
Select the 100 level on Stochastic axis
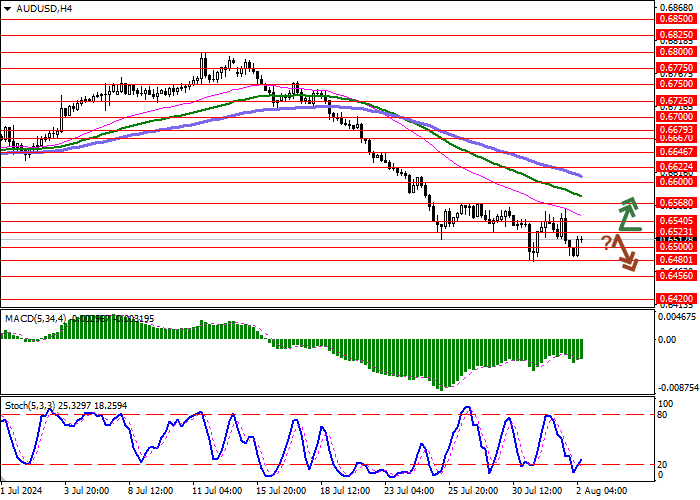[666, 404]
